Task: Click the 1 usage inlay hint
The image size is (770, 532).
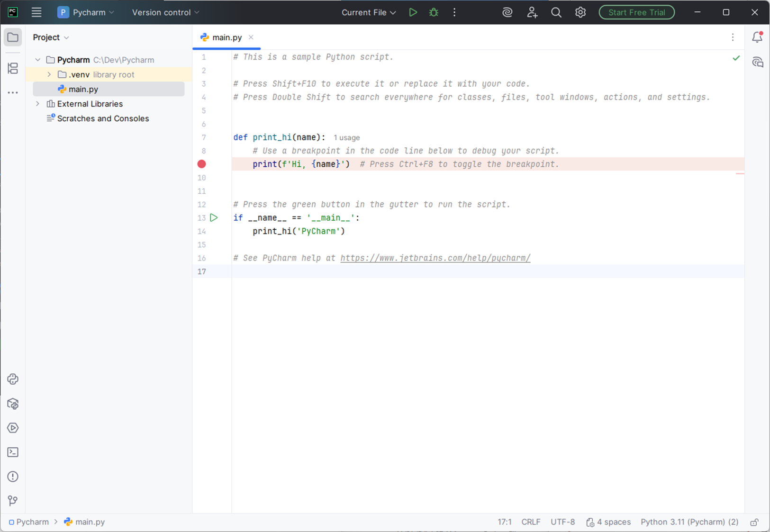Action: [x=346, y=138]
